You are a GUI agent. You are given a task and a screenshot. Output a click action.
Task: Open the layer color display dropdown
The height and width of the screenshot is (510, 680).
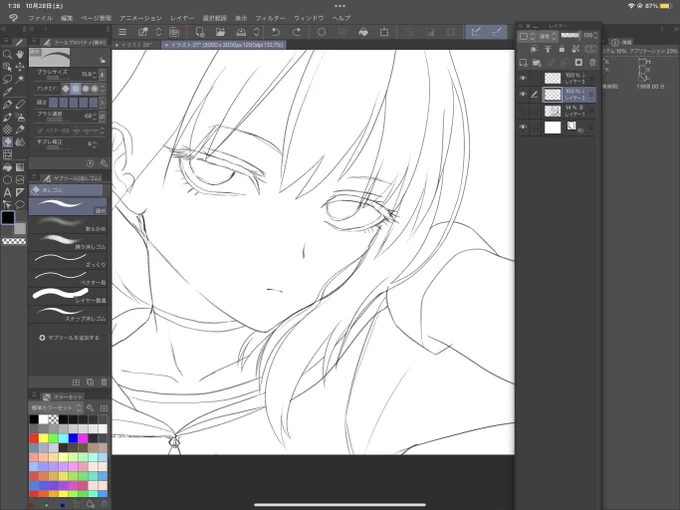click(527, 36)
